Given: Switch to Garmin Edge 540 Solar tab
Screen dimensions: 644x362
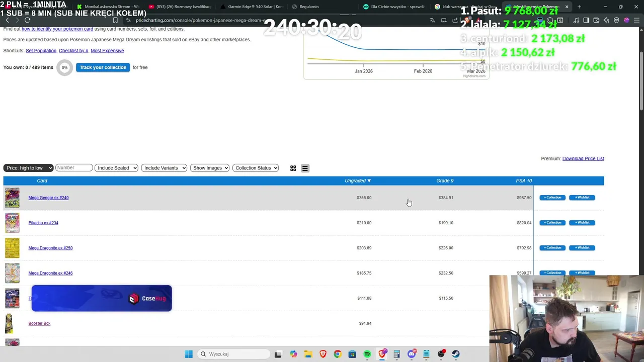Looking at the screenshot, I should coord(251,7).
